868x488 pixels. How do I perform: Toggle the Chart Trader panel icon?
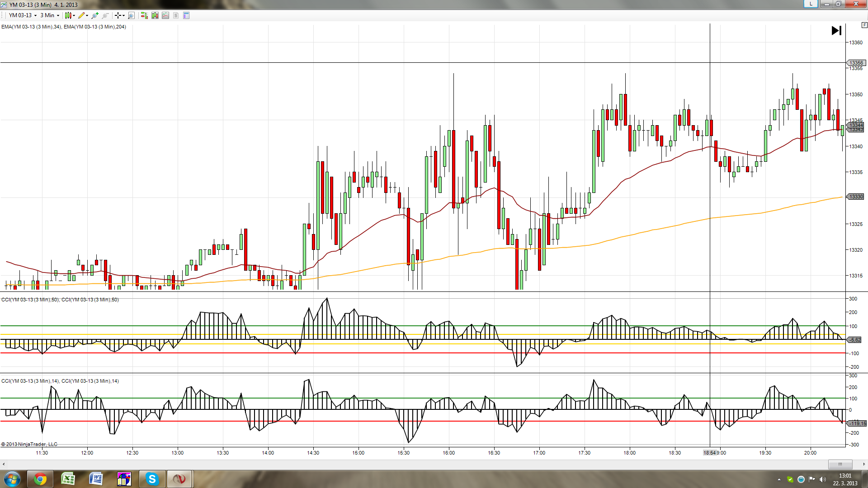[x=144, y=15]
